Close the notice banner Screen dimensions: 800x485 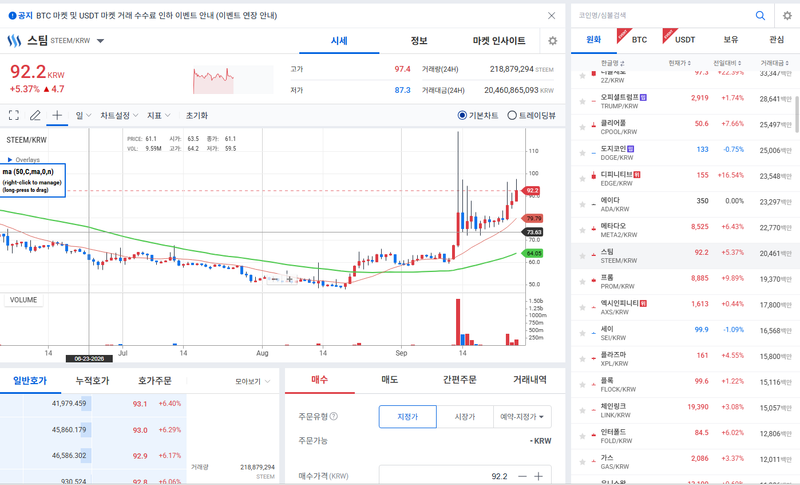552,16
